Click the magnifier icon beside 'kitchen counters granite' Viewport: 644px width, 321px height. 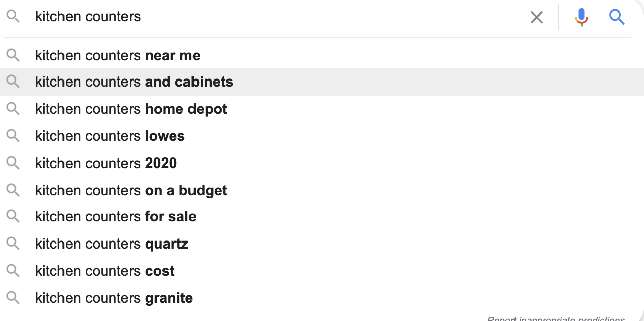13,297
